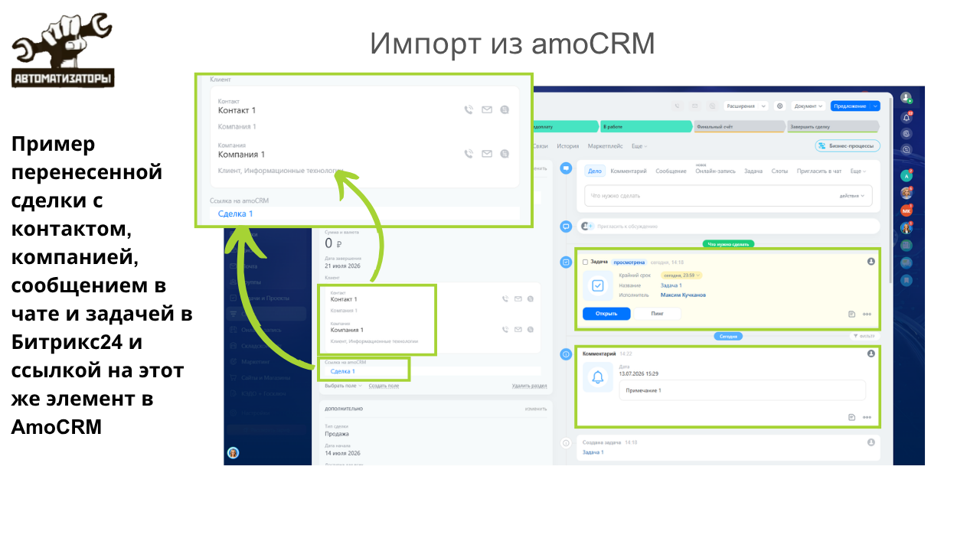Click the note icon on the Комментарий card

click(x=851, y=417)
